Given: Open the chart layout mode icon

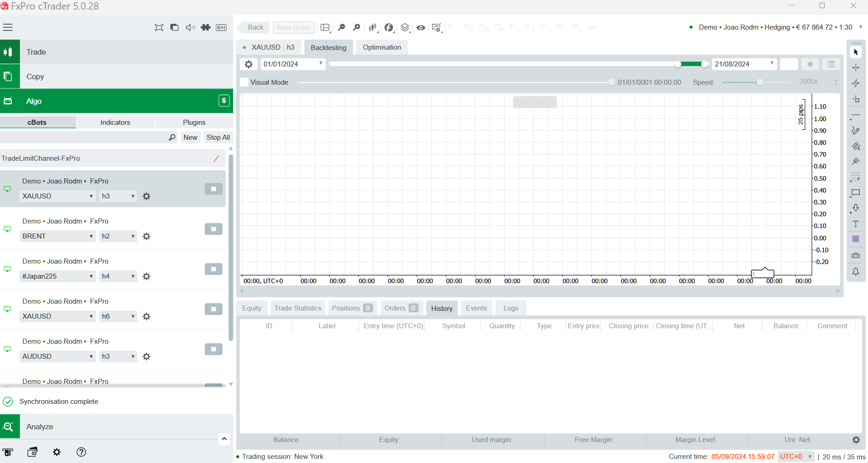Looking at the screenshot, I should 325,27.
